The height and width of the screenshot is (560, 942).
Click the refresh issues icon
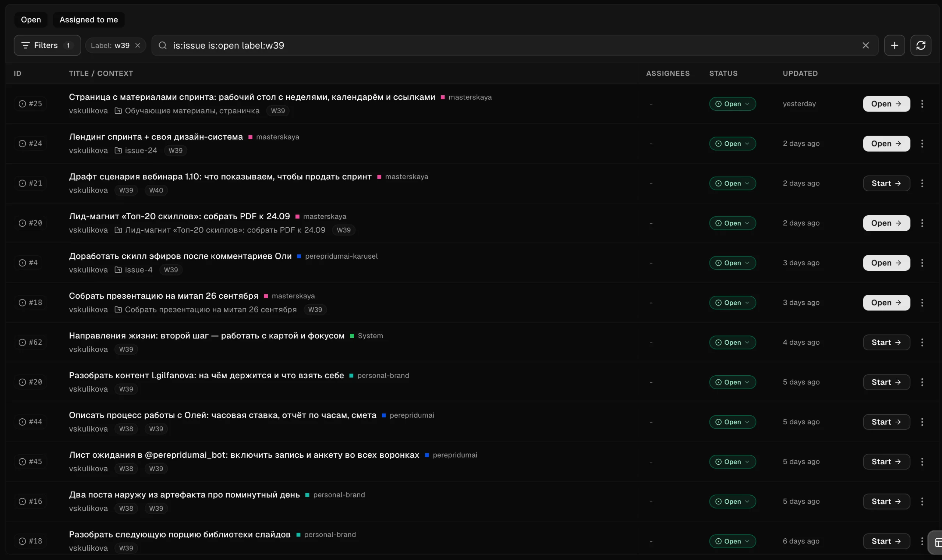point(921,45)
